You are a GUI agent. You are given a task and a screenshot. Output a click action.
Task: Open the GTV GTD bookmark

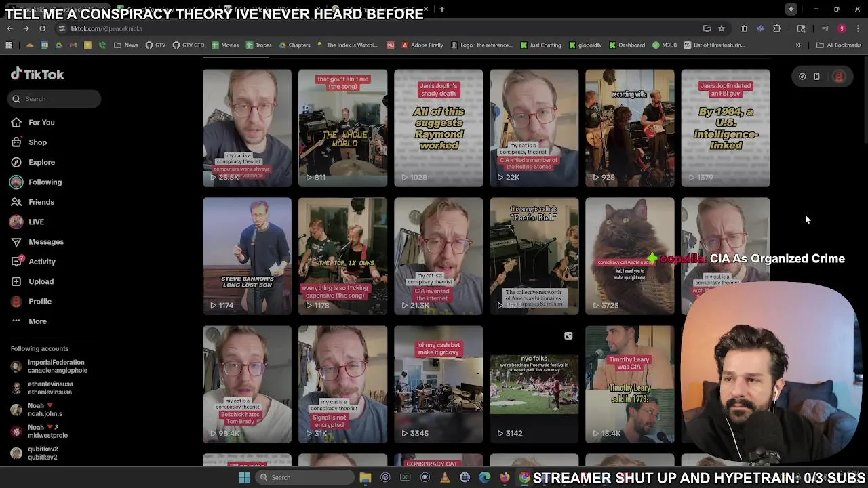189,45
